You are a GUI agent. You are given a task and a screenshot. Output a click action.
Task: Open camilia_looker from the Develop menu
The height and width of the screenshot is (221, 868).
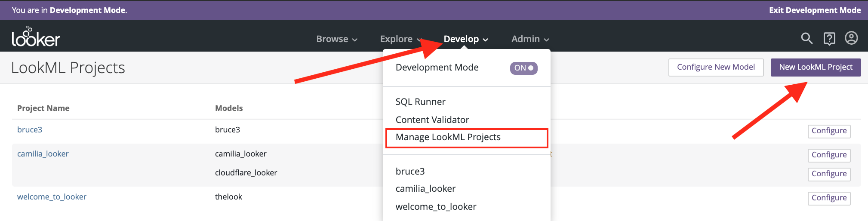425,189
